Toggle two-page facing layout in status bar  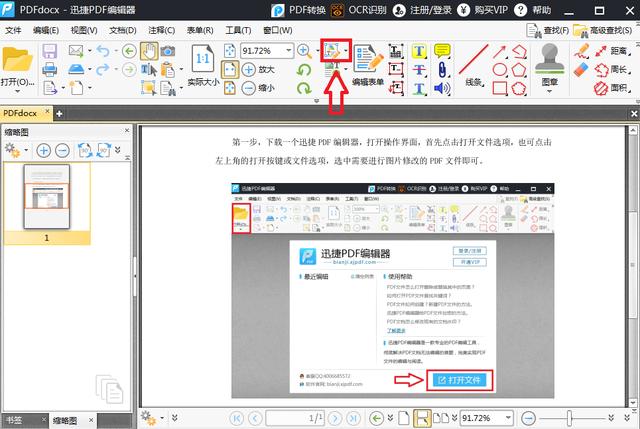click(441, 418)
